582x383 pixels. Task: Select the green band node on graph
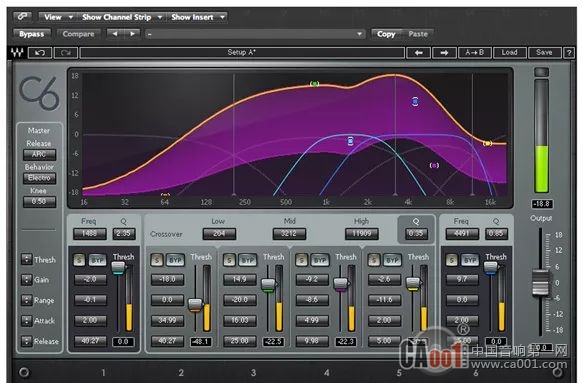pyautogui.click(x=314, y=84)
